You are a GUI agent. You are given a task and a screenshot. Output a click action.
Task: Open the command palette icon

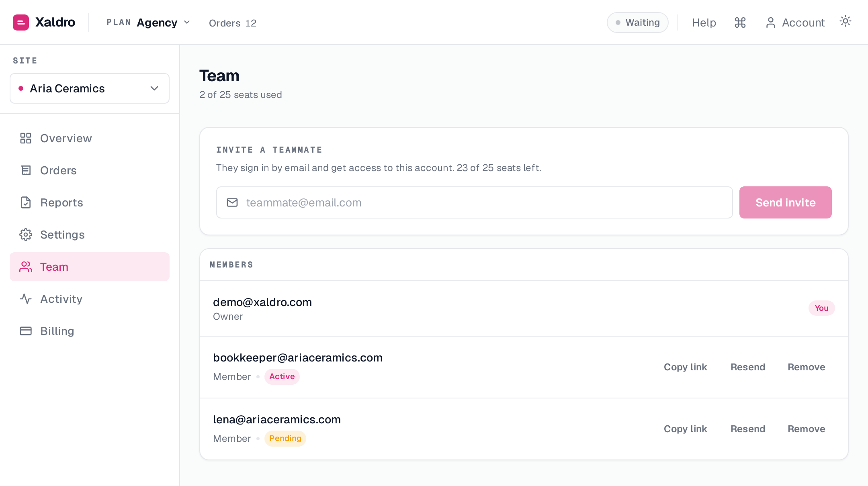click(x=740, y=22)
